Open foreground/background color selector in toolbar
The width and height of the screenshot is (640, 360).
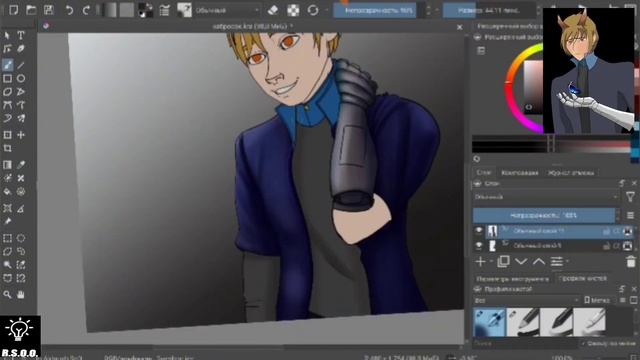click(x=145, y=10)
